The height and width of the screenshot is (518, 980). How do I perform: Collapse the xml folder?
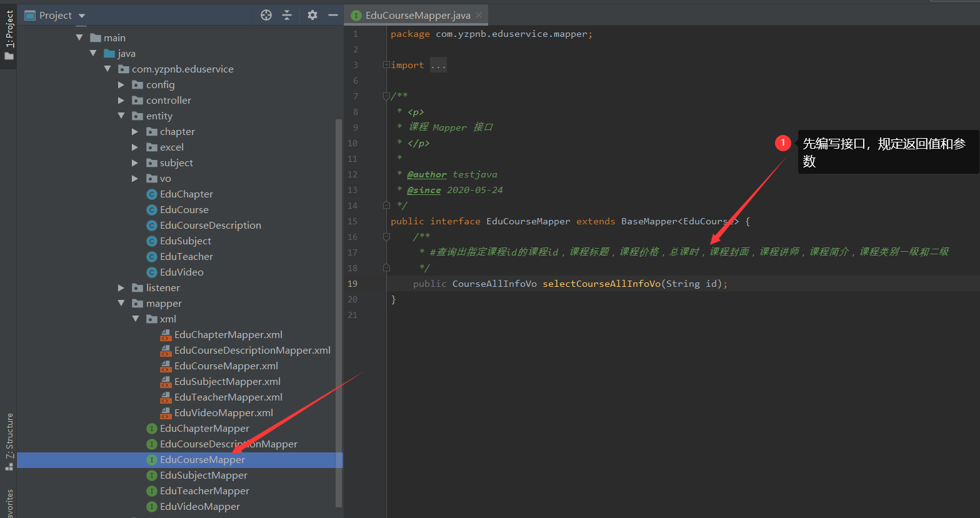135,319
